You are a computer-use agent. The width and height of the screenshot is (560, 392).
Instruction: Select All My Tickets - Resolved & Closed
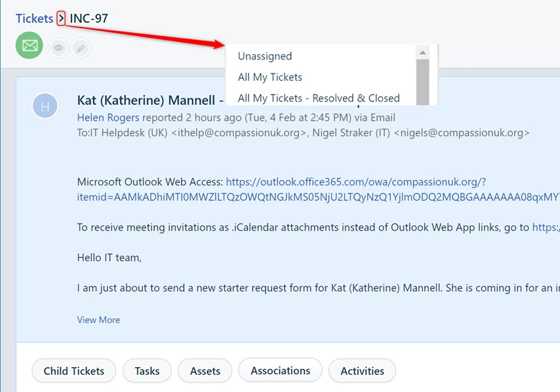tap(319, 98)
